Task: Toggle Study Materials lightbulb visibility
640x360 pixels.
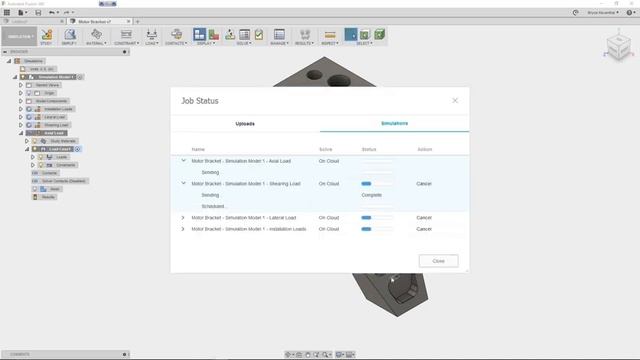Action: point(35,141)
